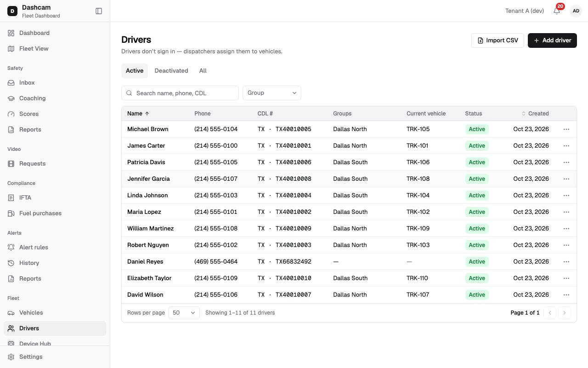Select Drivers in the sidebar
588x368 pixels.
tap(55, 328)
